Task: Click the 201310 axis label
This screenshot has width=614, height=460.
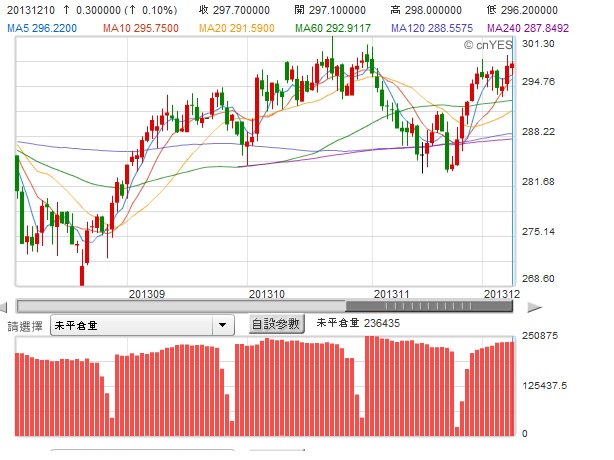Action: (267, 294)
